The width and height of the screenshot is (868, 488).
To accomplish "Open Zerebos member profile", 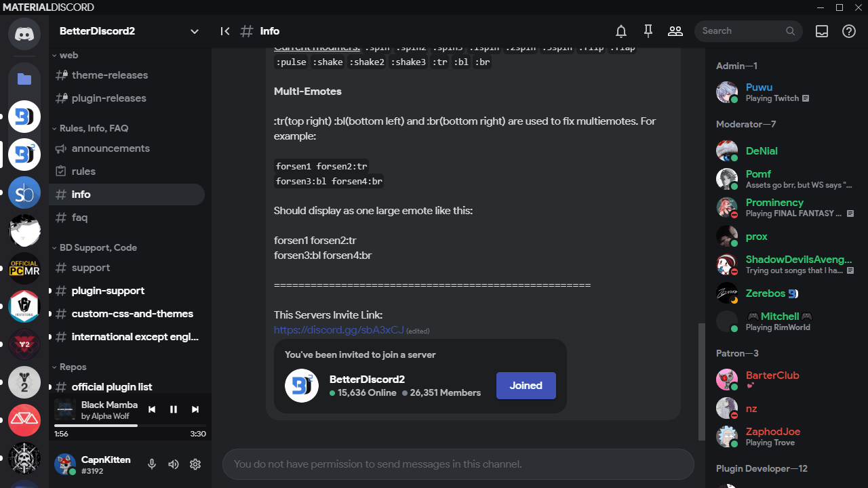I will (784, 293).
